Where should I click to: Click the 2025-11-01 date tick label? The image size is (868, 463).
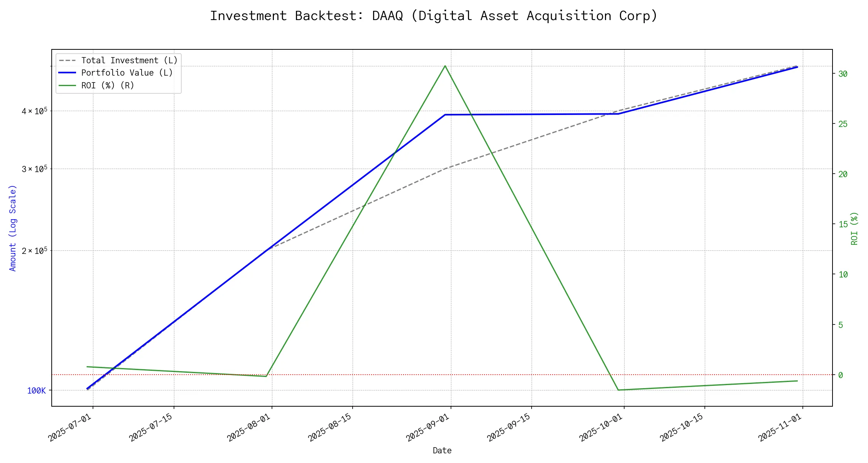coord(780,428)
